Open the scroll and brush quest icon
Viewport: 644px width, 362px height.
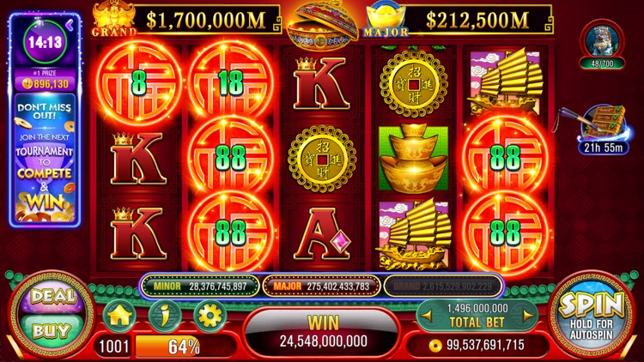602,128
